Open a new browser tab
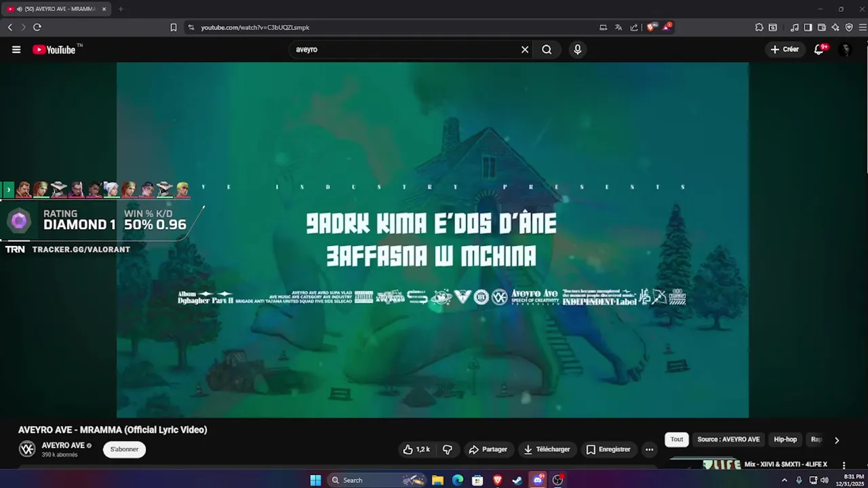 click(121, 9)
